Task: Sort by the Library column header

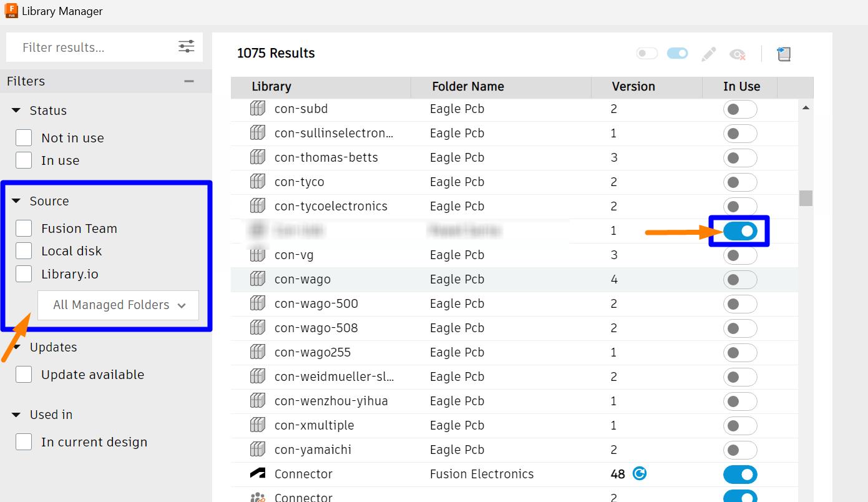Action: 321,87
